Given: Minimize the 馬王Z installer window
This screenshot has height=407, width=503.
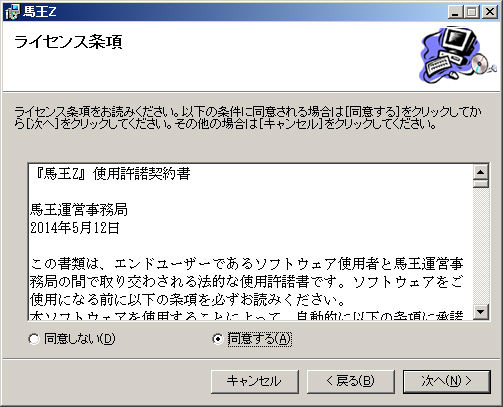Looking at the screenshot, I should click(455, 12).
